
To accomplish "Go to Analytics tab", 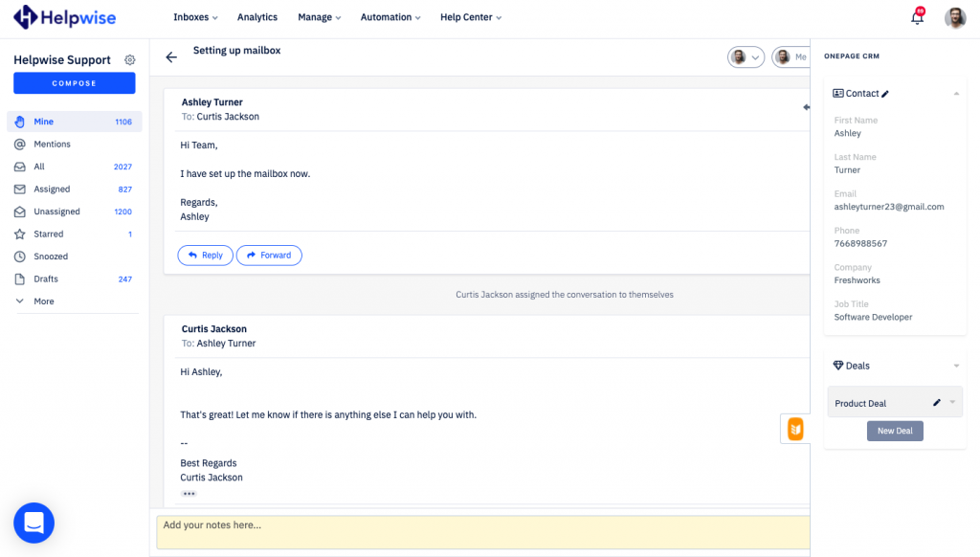I will [x=256, y=17].
